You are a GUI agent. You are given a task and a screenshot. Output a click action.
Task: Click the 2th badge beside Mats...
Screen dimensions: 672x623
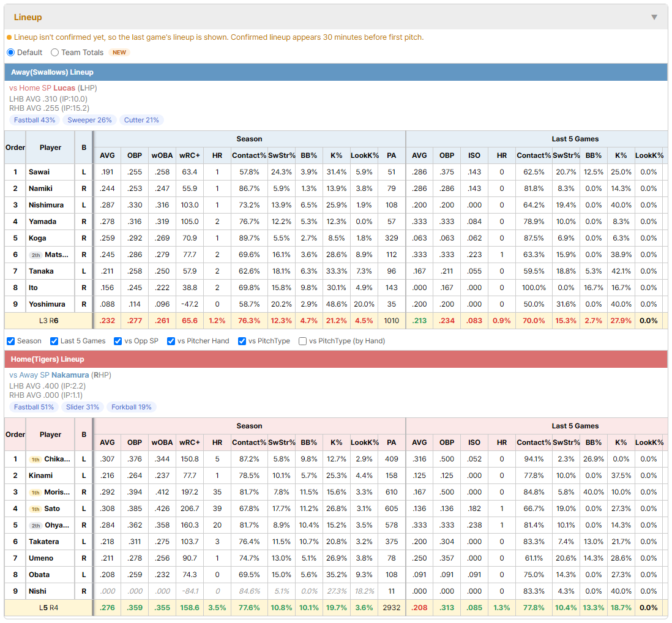click(x=36, y=255)
